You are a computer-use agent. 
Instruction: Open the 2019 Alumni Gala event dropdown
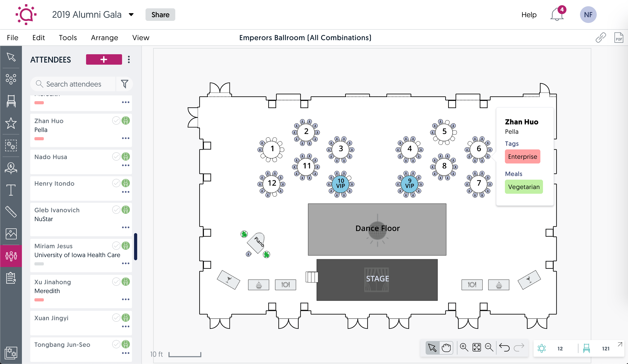tap(131, 15)
